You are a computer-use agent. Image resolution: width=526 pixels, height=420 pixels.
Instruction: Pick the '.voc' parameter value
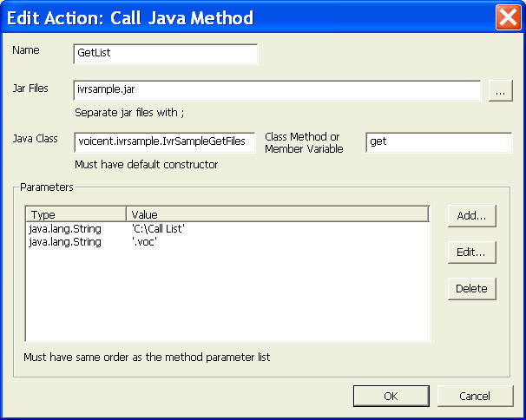point(144,242)
